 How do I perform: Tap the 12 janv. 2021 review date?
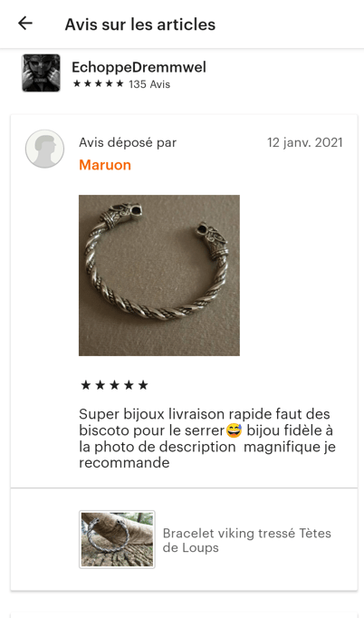305,142
